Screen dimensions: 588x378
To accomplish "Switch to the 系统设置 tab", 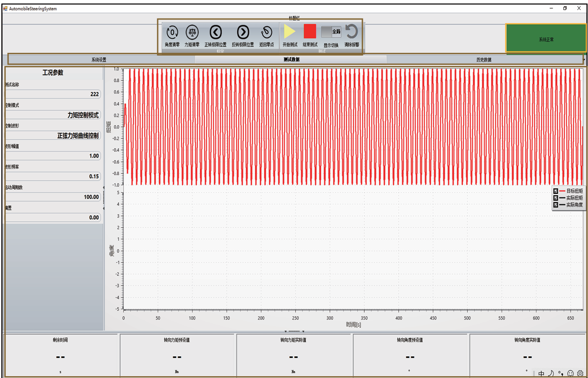I will [x=99, y=60].
